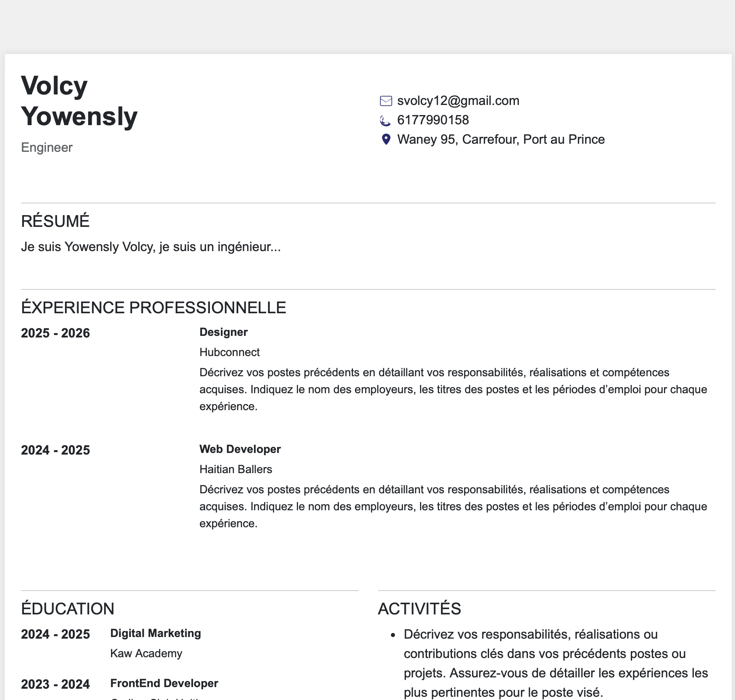The image size is (735, 700).
Task: Click the location pin icon
Action: 386,140
